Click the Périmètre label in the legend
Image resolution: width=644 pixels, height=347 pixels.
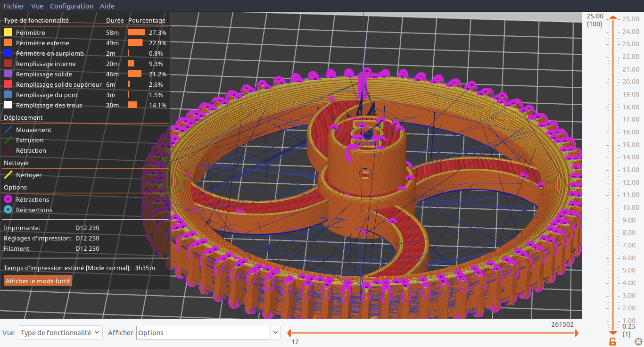point(30,33)
